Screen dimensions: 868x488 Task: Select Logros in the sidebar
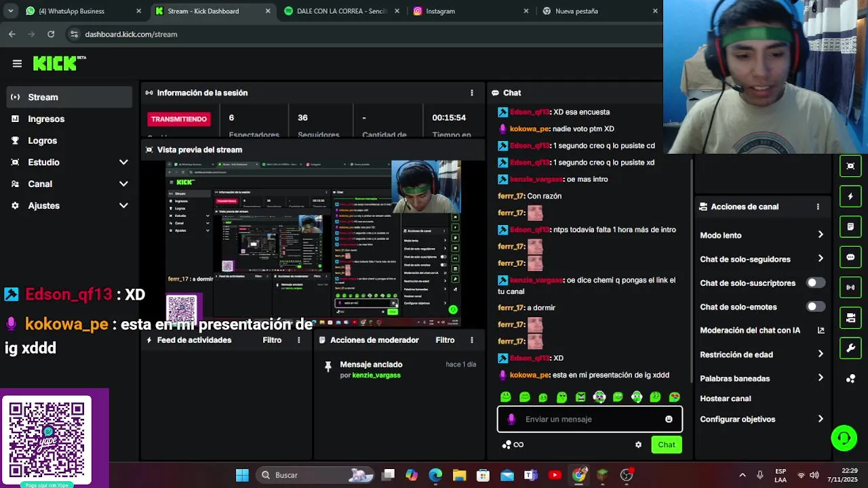(x=69, y=140)
